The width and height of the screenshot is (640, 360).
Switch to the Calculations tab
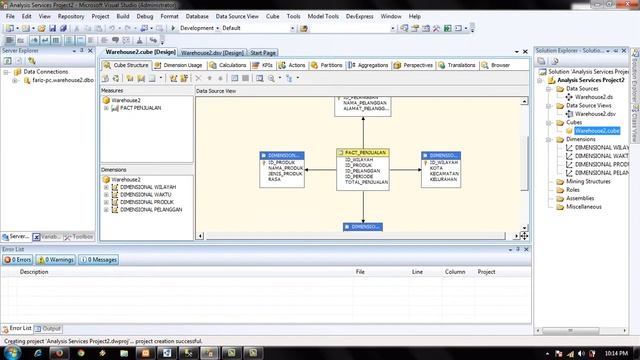(228, 65)
